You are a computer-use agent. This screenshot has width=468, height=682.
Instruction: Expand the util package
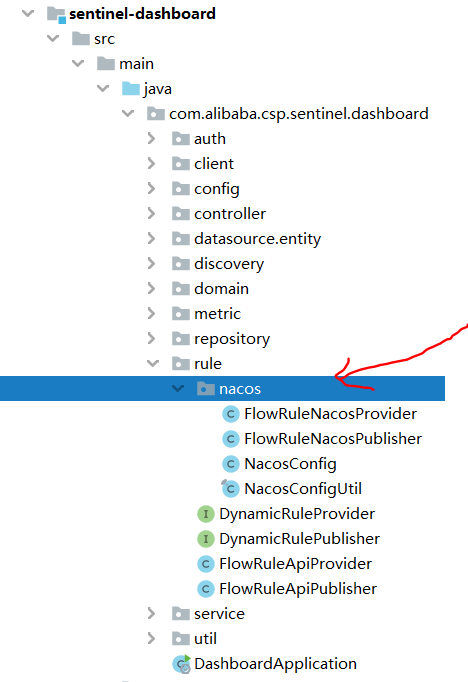(x=151, y=639)
